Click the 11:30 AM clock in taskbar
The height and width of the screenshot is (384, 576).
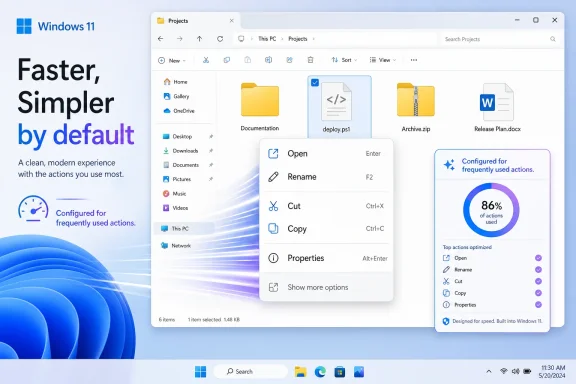coord(553,368)
